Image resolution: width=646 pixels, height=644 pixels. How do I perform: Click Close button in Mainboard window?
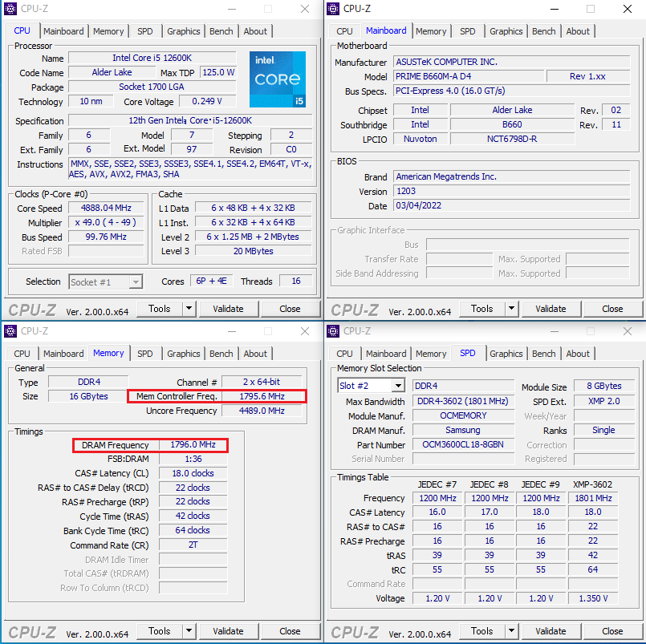click(x=612, y=309)
